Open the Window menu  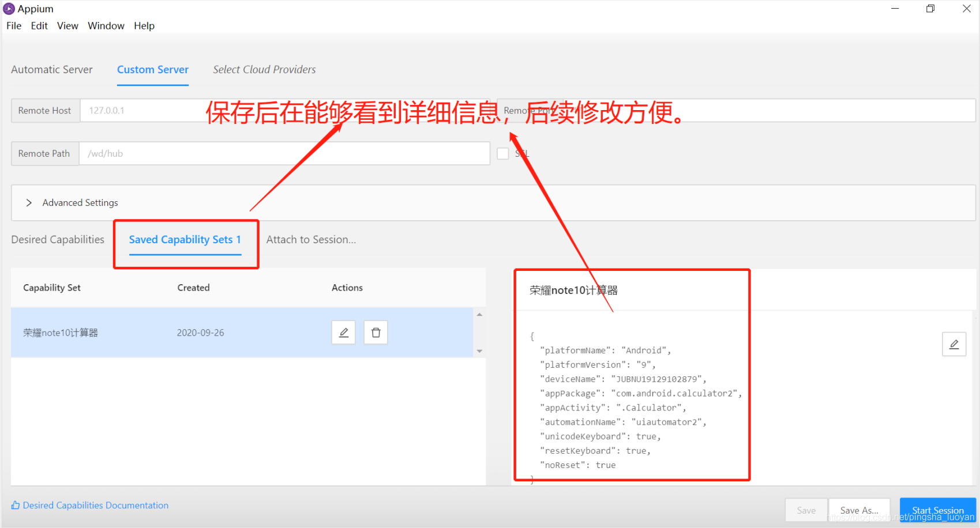click(106, 26)
